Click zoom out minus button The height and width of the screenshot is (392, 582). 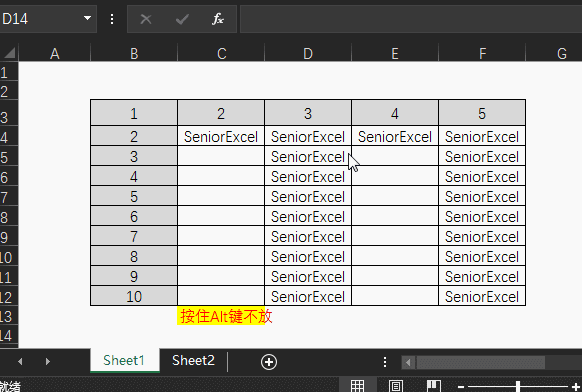[461, 387]
